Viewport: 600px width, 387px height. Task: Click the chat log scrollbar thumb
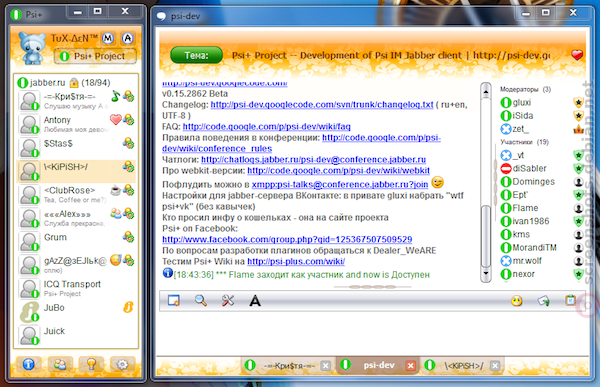486,236
